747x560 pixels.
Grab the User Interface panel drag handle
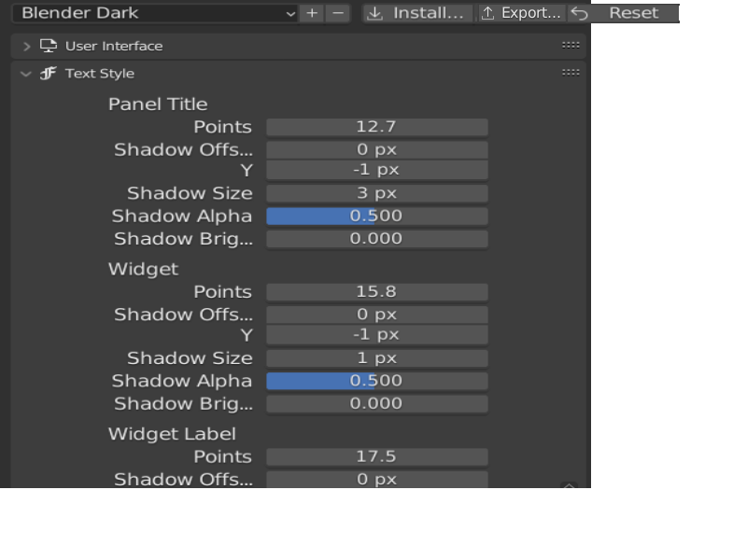tap(571, 45)
